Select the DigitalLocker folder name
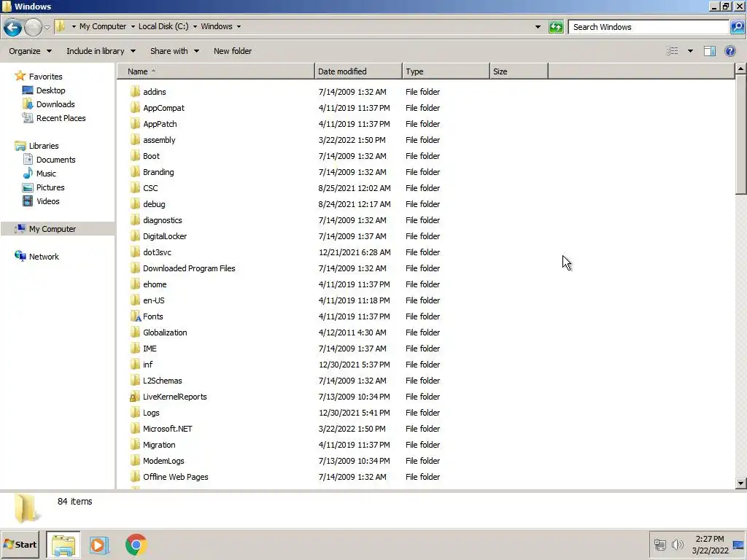747x560 pixels. click(x=165, y=236)
